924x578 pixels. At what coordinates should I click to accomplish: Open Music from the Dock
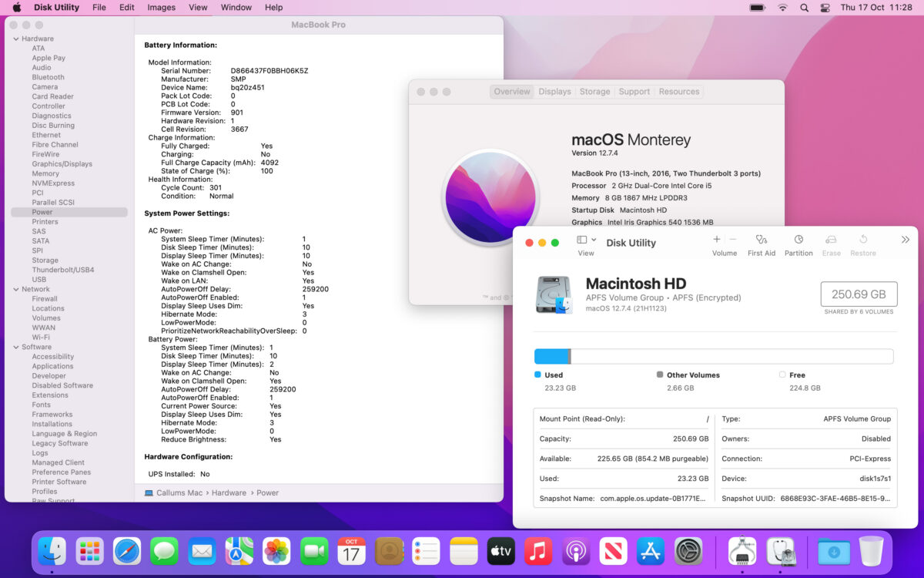pyautogui.click(x=538, y=551)
